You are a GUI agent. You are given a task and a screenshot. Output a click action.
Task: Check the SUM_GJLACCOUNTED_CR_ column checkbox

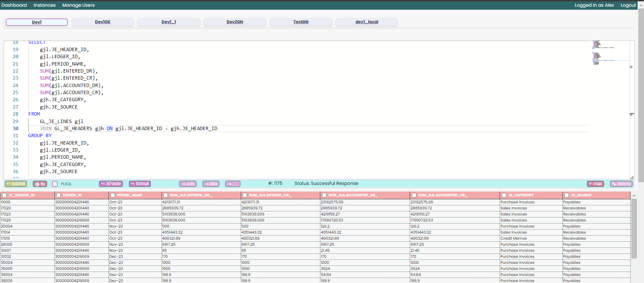pos(414,195)
